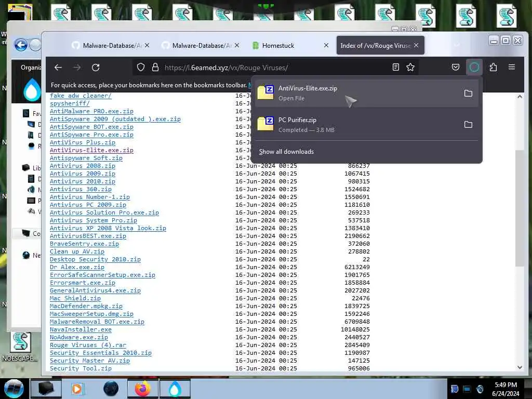This screenshot has width=532, height=399.
Task: Open the dark globe taskbar icon
Action: pyautogui.click(x=111, y=389)
